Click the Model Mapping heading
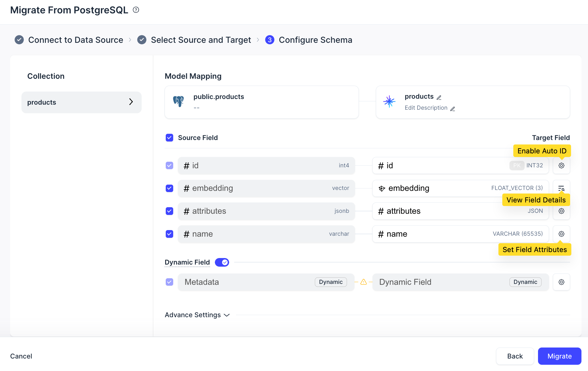This screenshot has height=371, width=588. (x=193, y=76)
